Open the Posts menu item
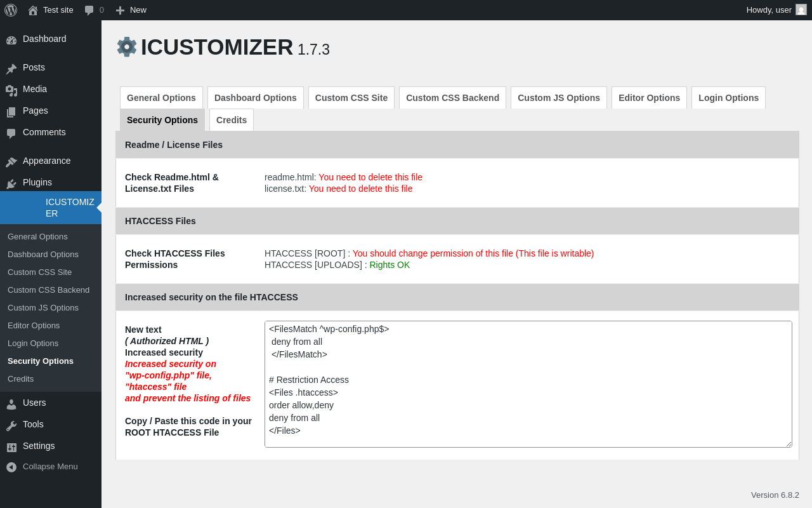Image resolution: width=812 pixels, height=508 pixels. coord(51,67)
